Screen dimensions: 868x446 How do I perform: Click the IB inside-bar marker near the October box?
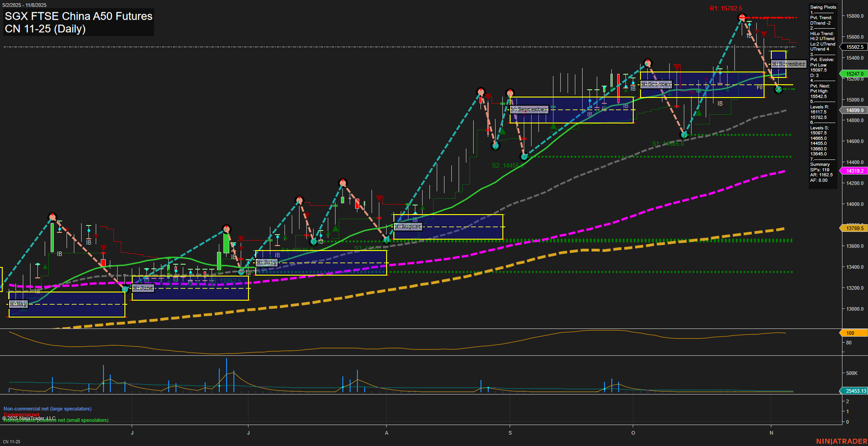pyautogui.click(x=632, y=88)
